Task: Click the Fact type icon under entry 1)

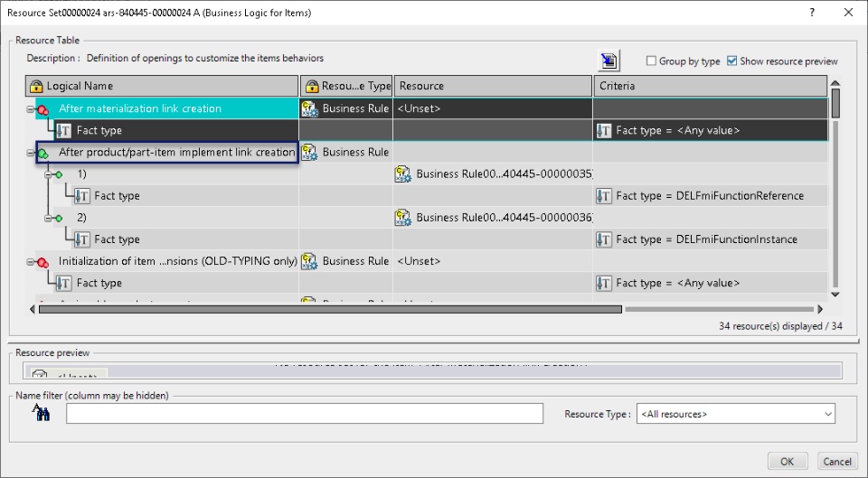Action: tap(81, 196)
